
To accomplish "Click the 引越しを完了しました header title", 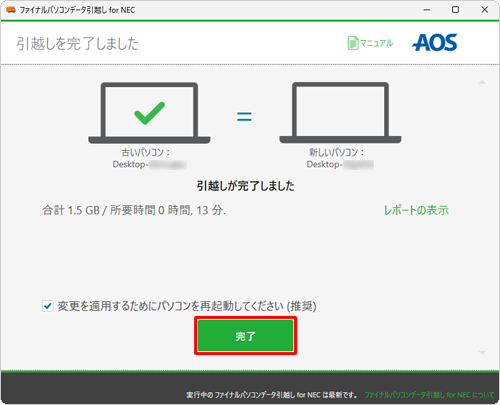I will [77, 44].
